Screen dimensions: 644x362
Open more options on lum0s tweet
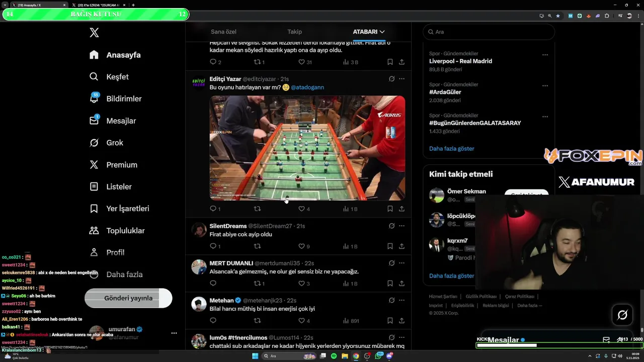pos(401,338)
